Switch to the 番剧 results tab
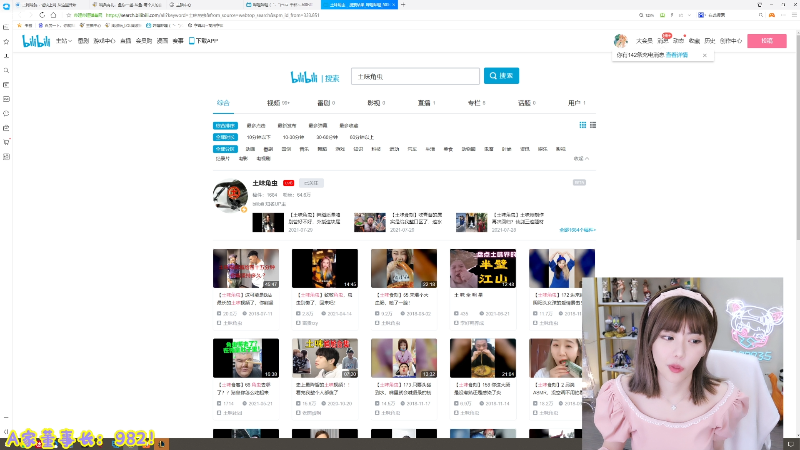 pyautogui.click(x=326, y=103)
